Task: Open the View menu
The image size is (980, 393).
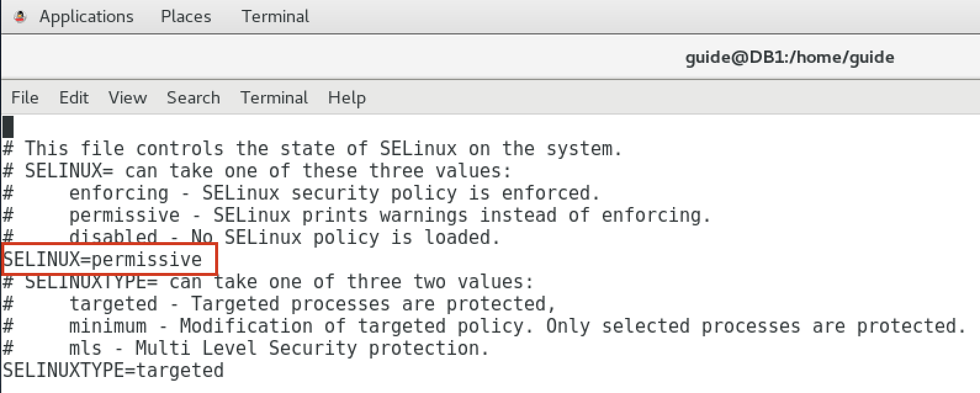Action: (x=128, y=97)
